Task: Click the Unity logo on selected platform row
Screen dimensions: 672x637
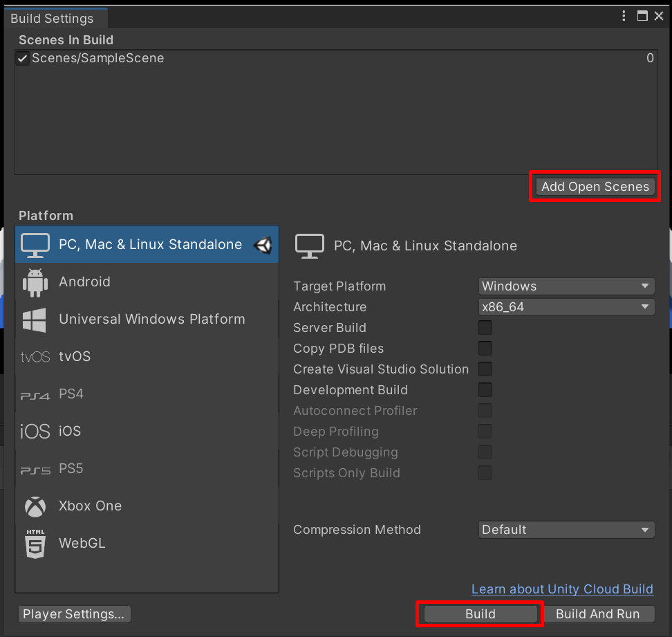Action: 263,246
